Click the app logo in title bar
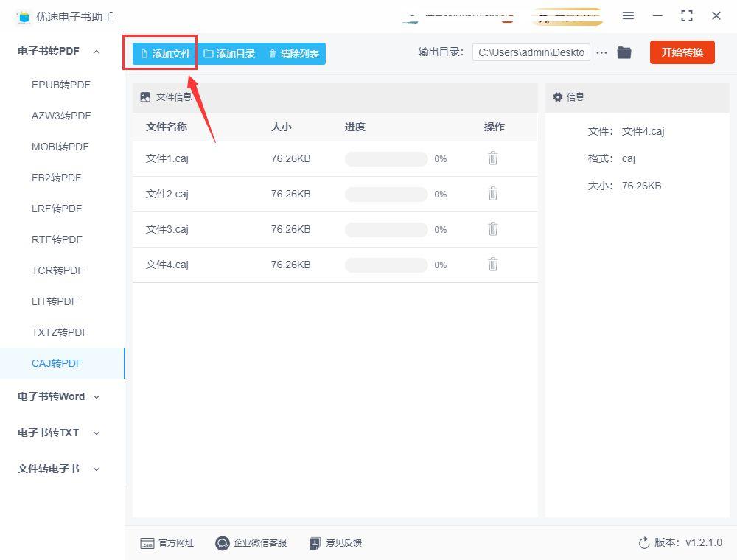The image size is (737, 560). click(x=24, y=17)
